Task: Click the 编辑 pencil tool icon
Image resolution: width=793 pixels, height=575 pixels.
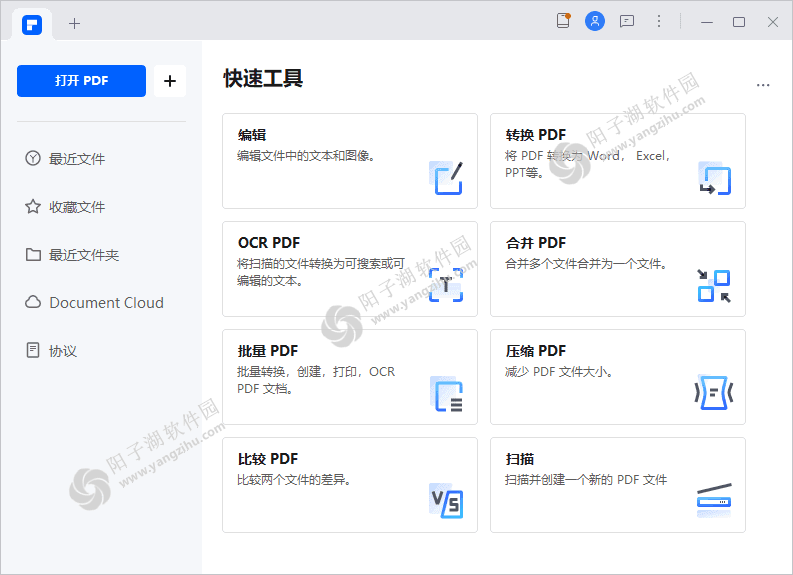Action: click(x=446, y=178)
